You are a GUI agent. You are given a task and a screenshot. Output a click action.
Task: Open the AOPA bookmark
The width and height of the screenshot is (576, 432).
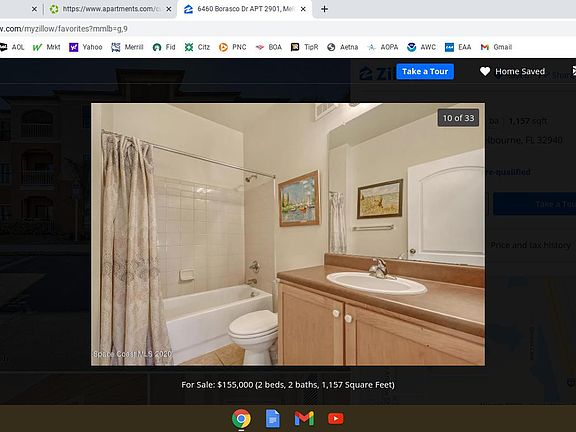pyautogui.click(x=383, y=47)
